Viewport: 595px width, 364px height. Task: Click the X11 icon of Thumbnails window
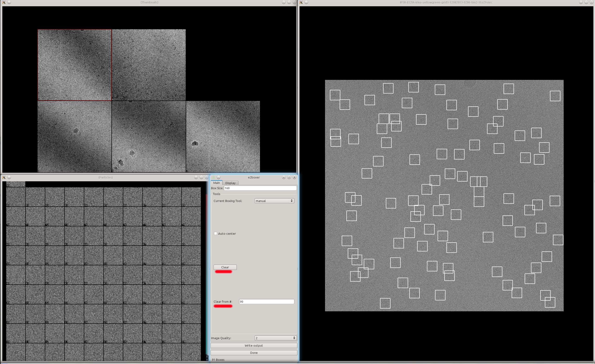click(x=4, y=2)
